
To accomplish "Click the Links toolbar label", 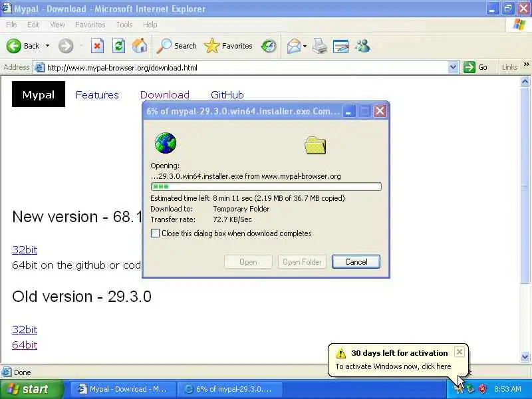I will (x=509, y=67).
